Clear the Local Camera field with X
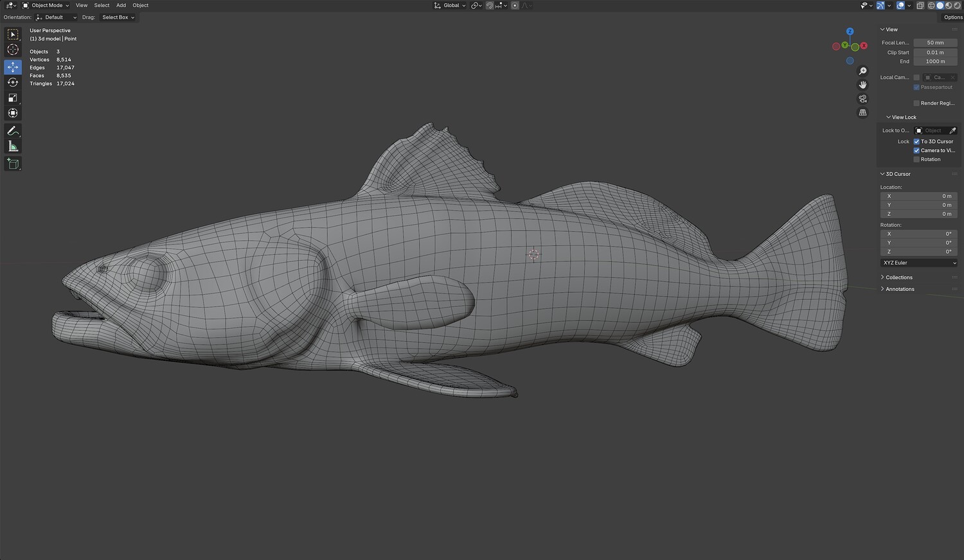Viewport: 964px width, 560px height. click(x=952, y=78)
